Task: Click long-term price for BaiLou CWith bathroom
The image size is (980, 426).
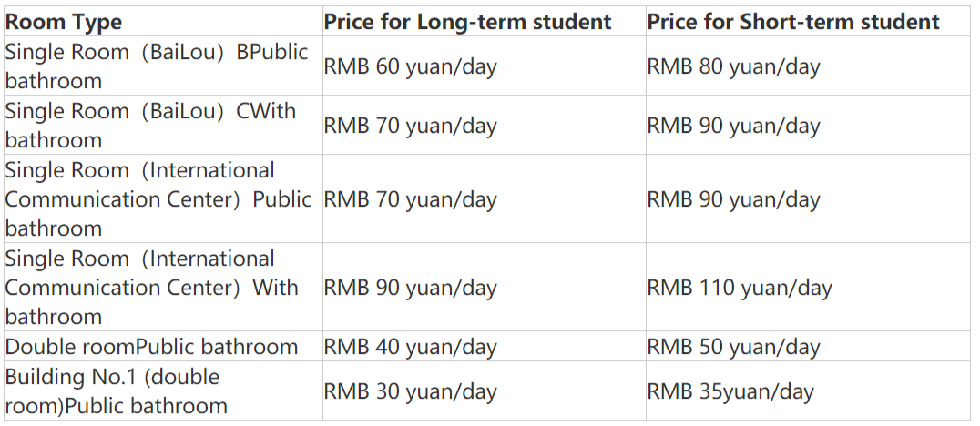Action: tap(410, 126)
